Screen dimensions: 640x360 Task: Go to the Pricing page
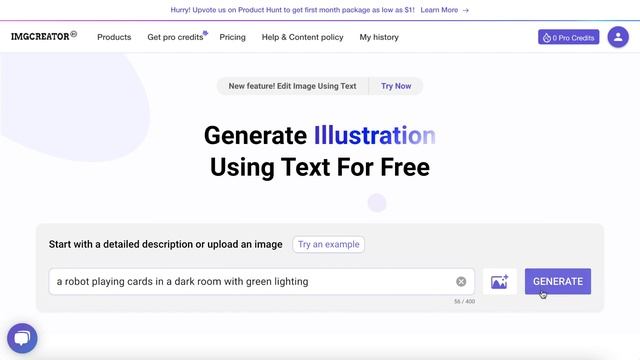tap(233, 37)
